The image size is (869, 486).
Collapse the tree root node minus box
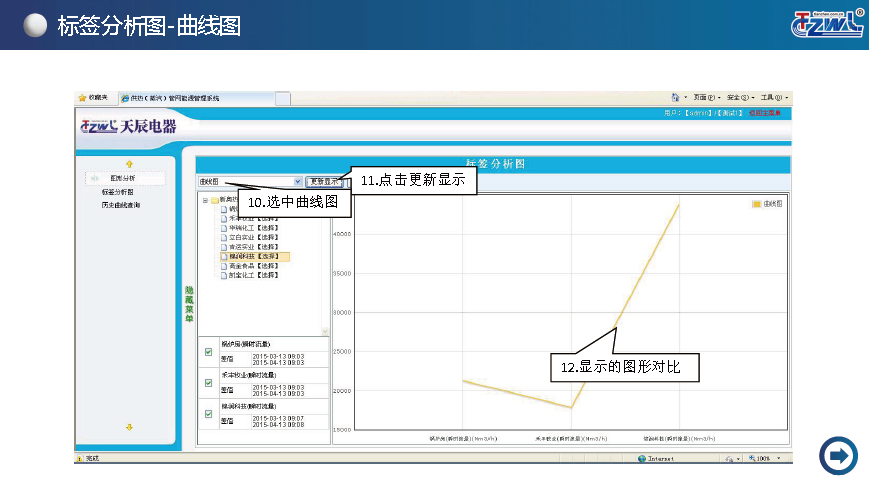[205, 201]
